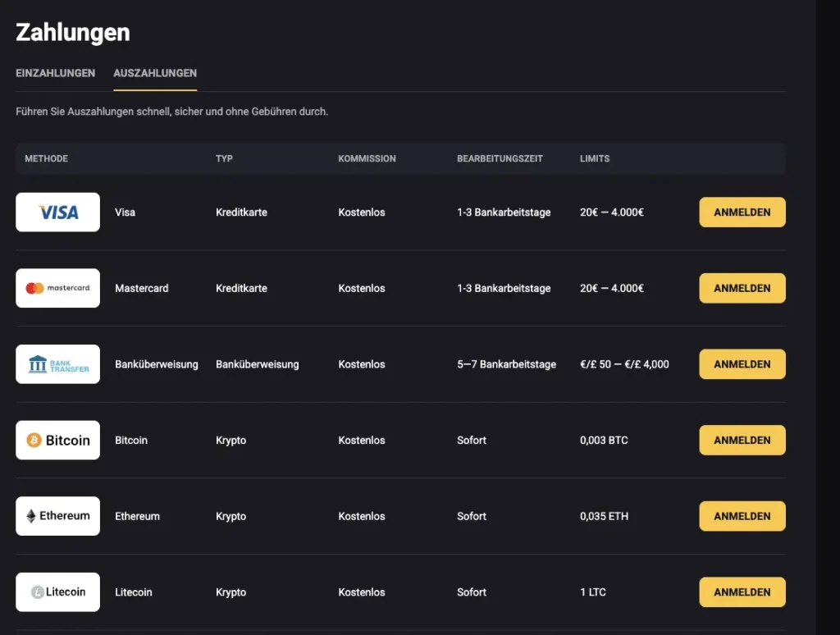
Task: Click the €/£ 50 — €/£ 4,000 limit
Action: pos(624,364)
